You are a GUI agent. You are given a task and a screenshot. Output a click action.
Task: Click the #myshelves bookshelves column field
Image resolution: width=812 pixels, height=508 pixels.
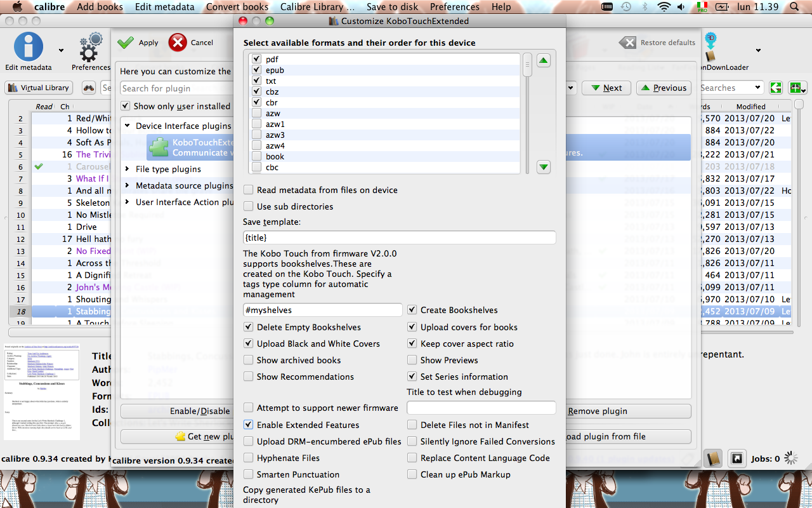(x=323, y=310)
